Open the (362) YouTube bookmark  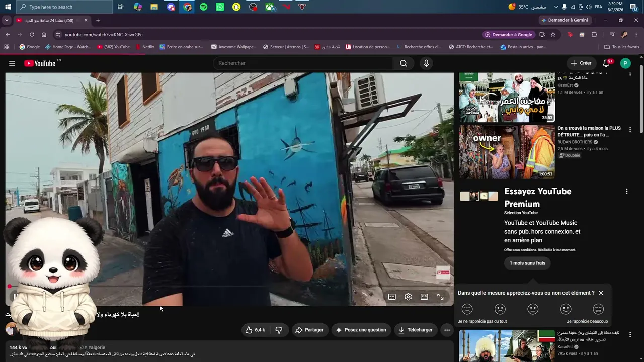click(x=113, y=47)
